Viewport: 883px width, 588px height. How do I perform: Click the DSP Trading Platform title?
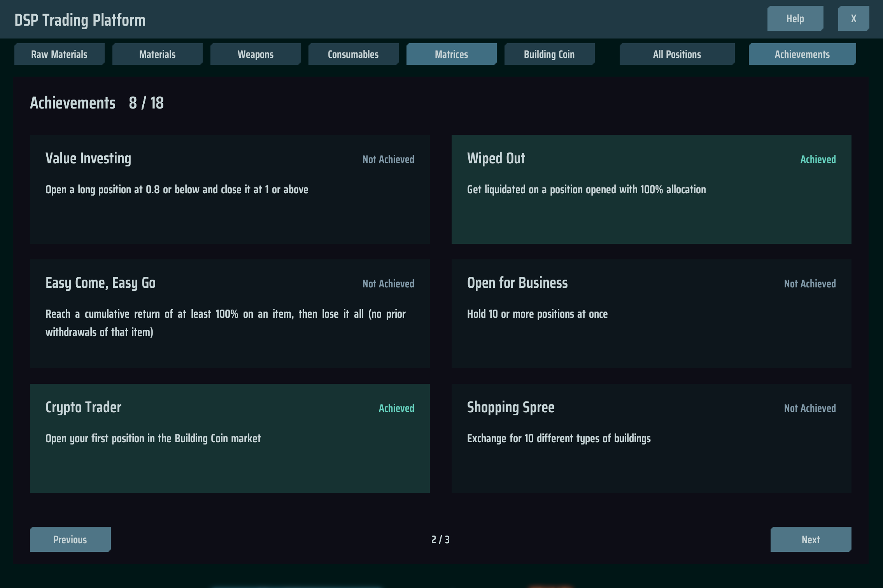coord(80,20)
